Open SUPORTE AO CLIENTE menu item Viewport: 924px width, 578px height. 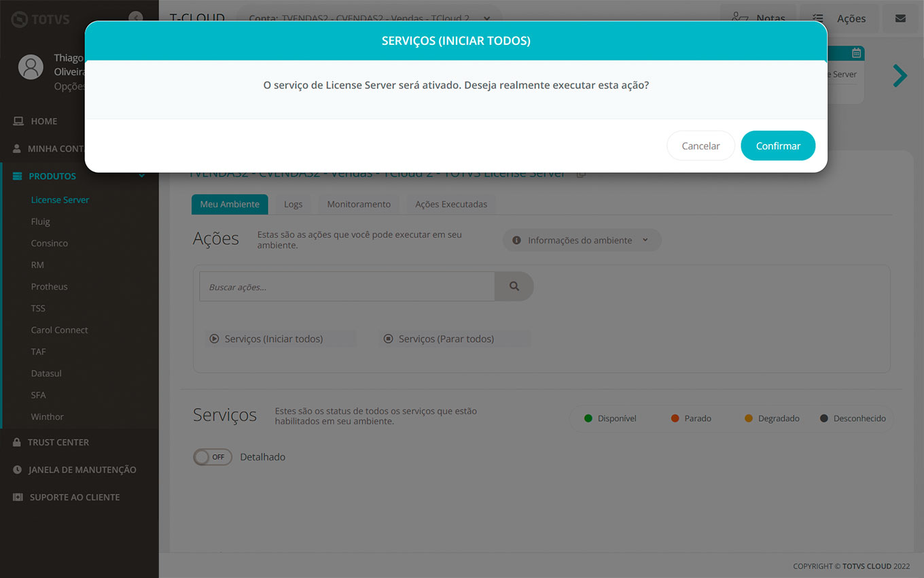tap(75, 497)
